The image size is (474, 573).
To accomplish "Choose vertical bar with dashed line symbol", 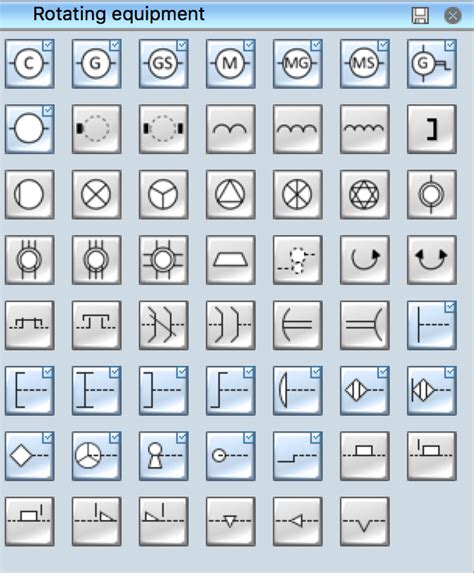I will pos(432,325).
